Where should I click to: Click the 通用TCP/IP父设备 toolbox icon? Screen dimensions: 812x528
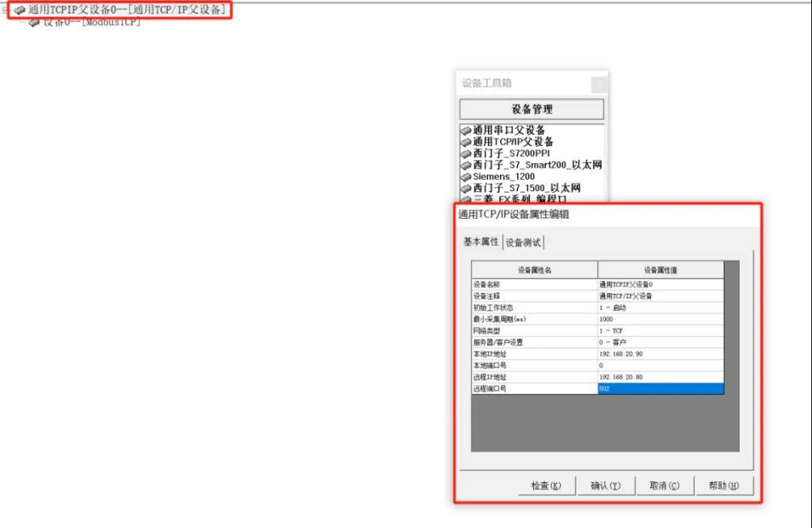click(x=465, y=142)
